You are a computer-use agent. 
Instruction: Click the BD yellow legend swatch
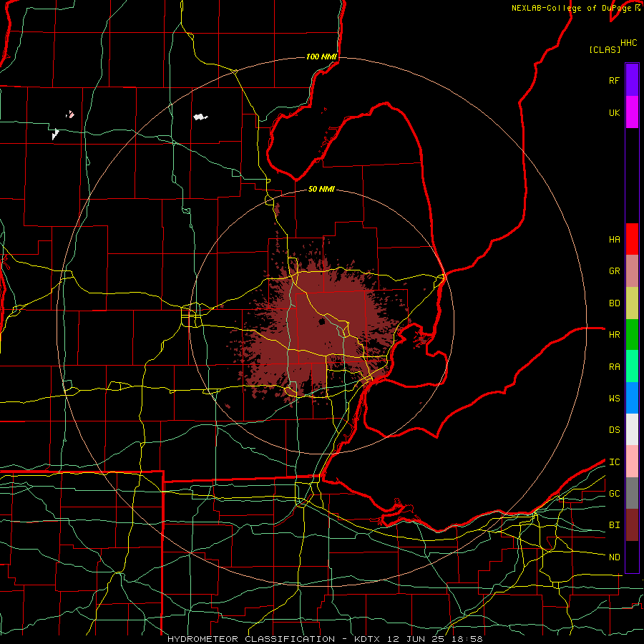tap(632, 303)
